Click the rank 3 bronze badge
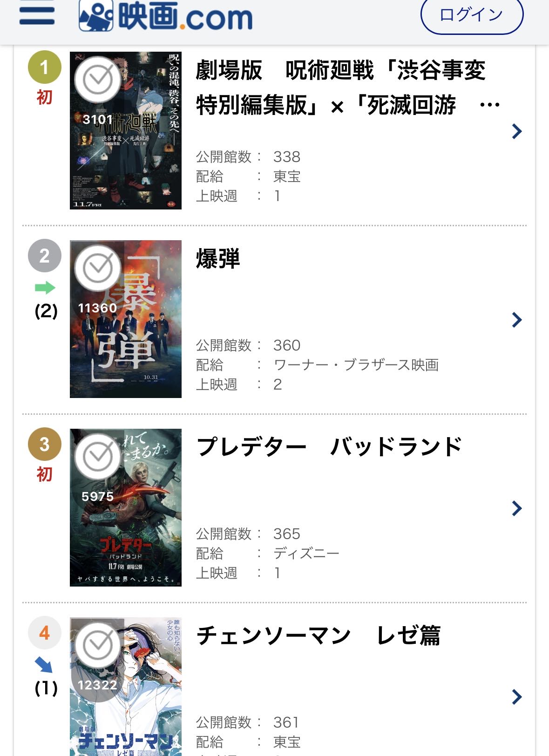 pyautogui.click(x=45, y=444)
